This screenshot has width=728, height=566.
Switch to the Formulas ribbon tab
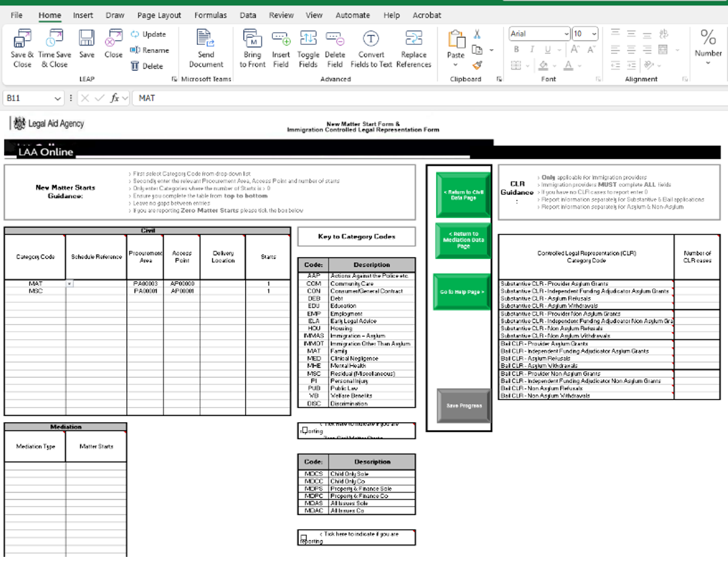(211, 15)
